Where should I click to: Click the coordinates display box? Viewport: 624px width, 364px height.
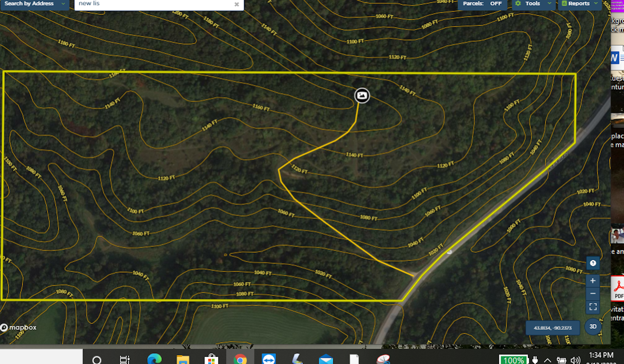pyautogui.click(x=553, y=328)
